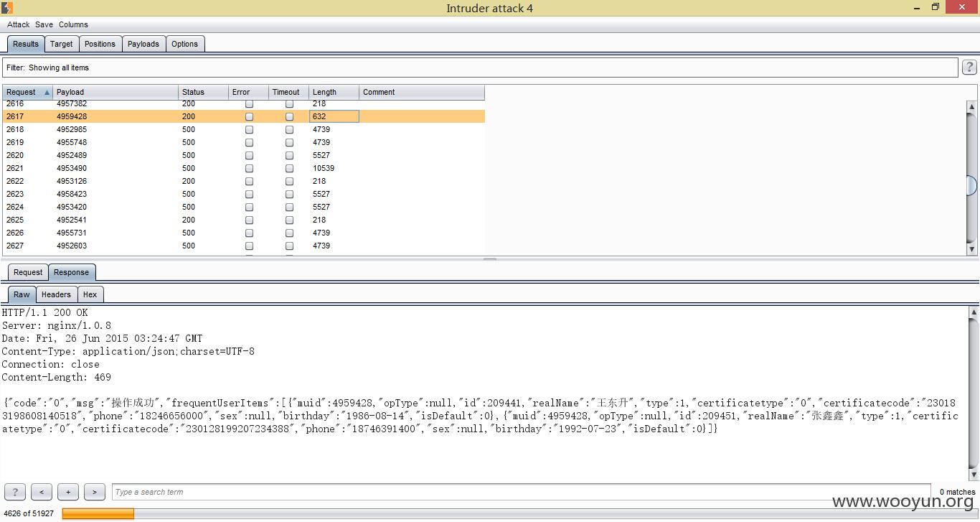Viewport: 980px width, 522px height.
Task: Open the Save menu
Action: 44,24
